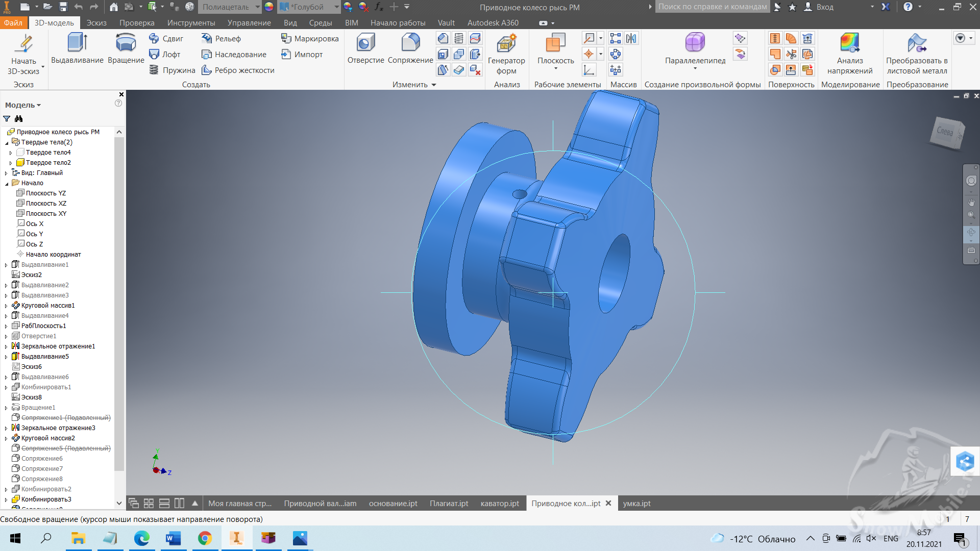Choose the Маркировка tool
Image resolution: width=980 pixels, height=551 pixels.
pos(310,38)
